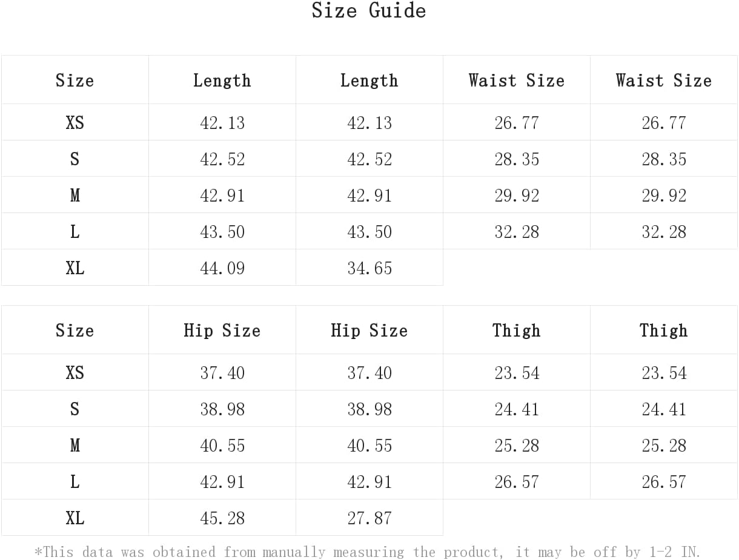Select the first Thigh column header
739x560 pixels.
coord(517,331)
